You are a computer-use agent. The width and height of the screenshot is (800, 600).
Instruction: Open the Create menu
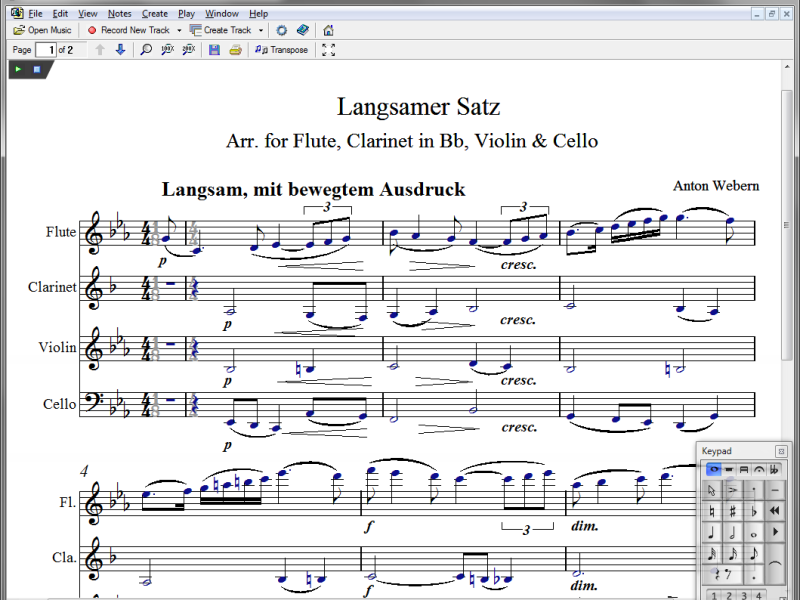tap(155, 14)
